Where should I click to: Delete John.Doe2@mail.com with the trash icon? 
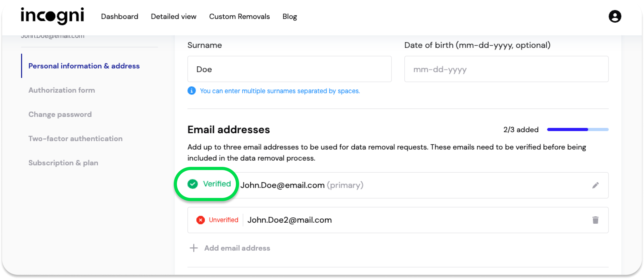click(x=595, y=220)
